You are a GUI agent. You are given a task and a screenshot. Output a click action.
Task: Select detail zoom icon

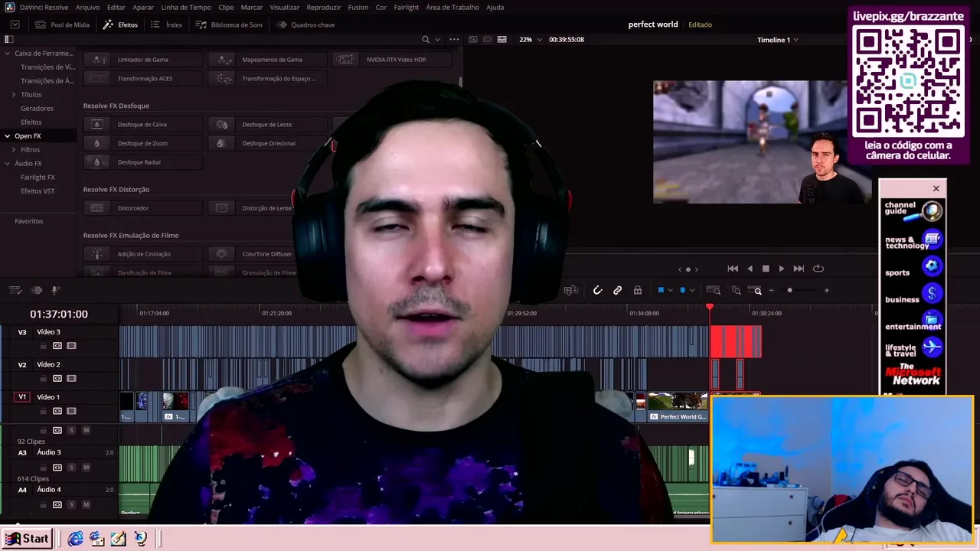[x=736, y=290]
